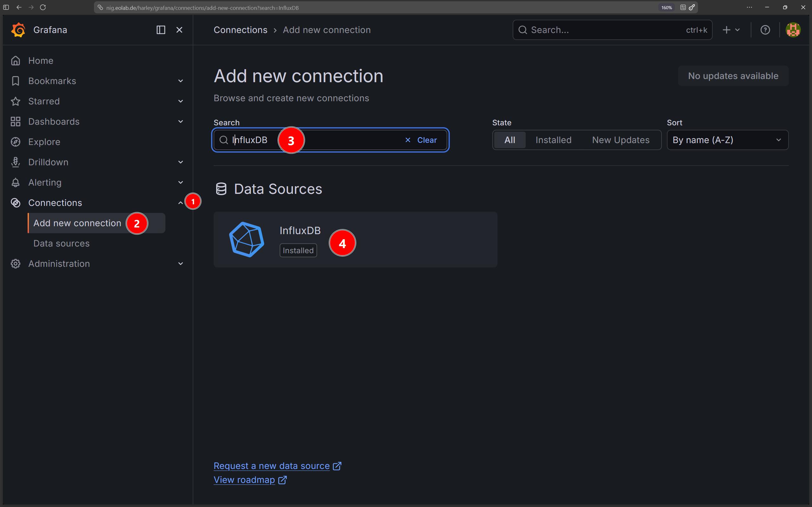
Task: Open the user profile avatar menu
Action: [793, 30]
